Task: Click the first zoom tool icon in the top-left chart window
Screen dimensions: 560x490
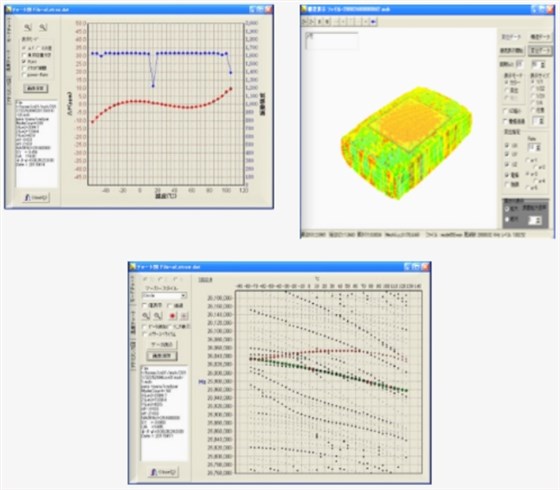Action: click(x=28, y=28)
